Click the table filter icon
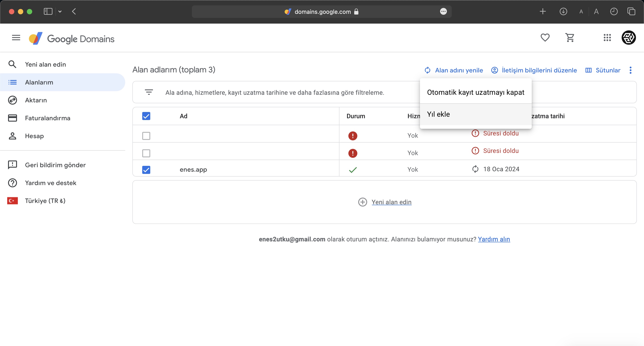 (x=149, y=92)
